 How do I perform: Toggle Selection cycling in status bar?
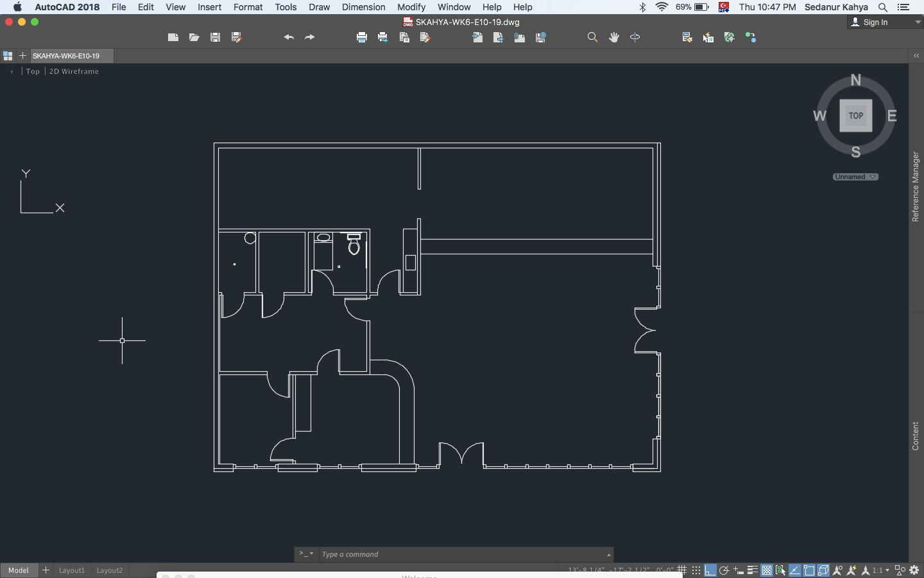point(781,570)
